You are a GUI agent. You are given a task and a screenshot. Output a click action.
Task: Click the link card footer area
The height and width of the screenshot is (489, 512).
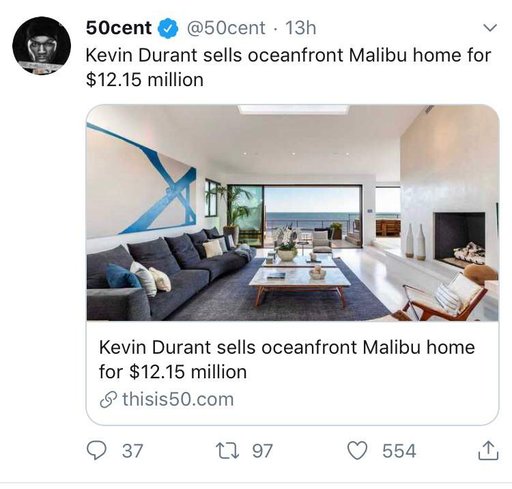click(x=293, y=373)
